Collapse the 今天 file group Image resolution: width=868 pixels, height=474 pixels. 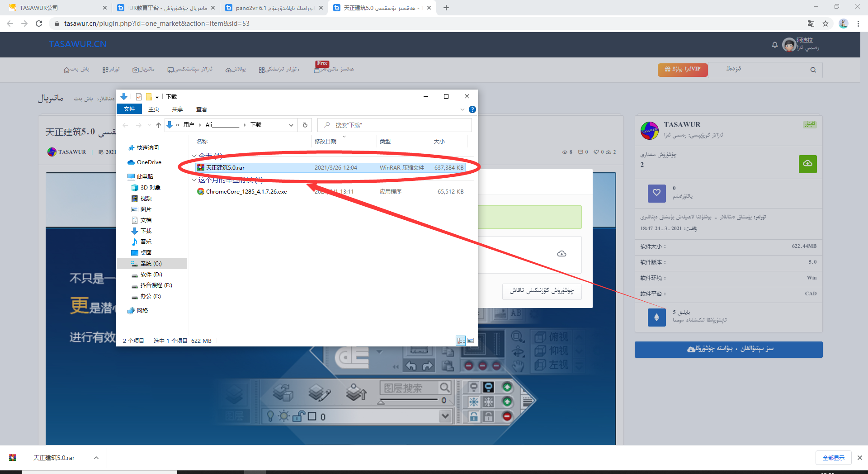click(x=194, y=156)
